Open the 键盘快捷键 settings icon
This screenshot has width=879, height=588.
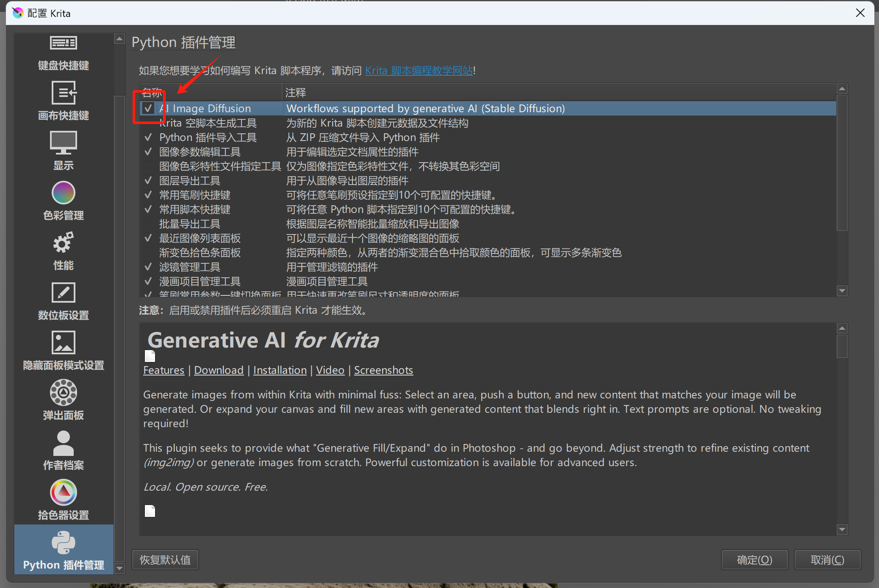(64, 43)
